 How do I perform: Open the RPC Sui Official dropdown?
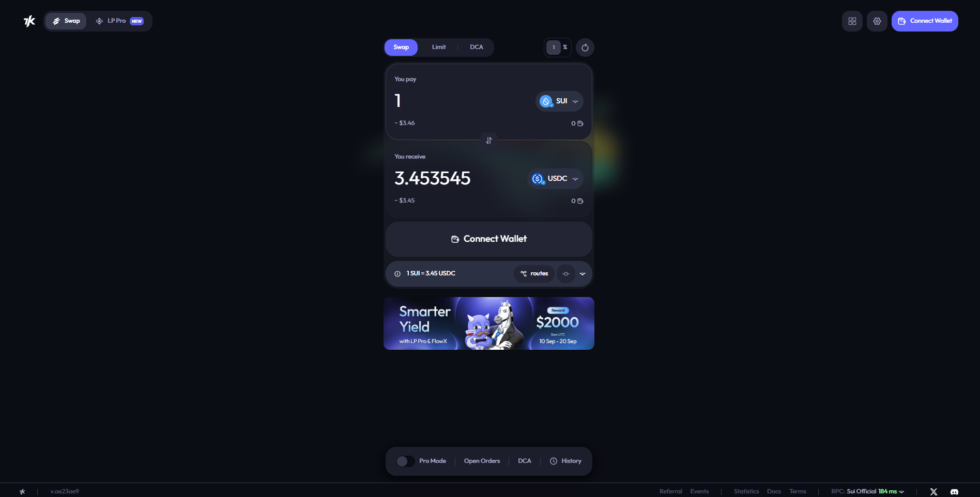(x=868, y=491)
